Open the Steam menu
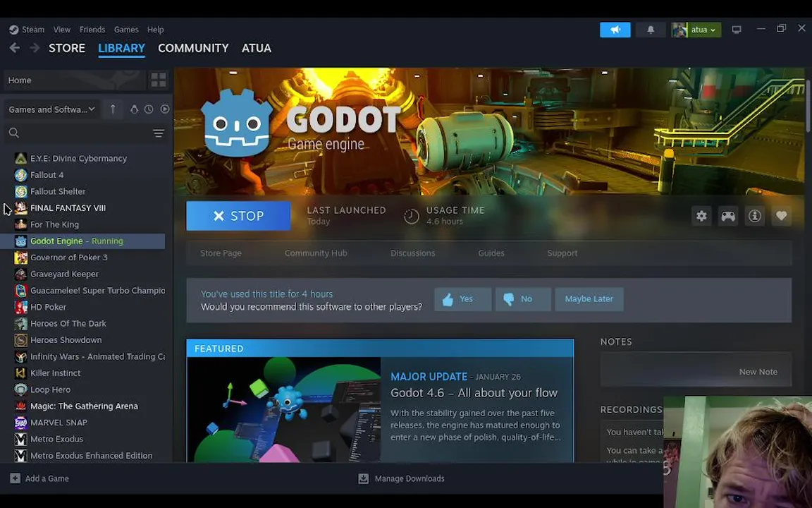 pyautogui.click(x=33, y=30)
